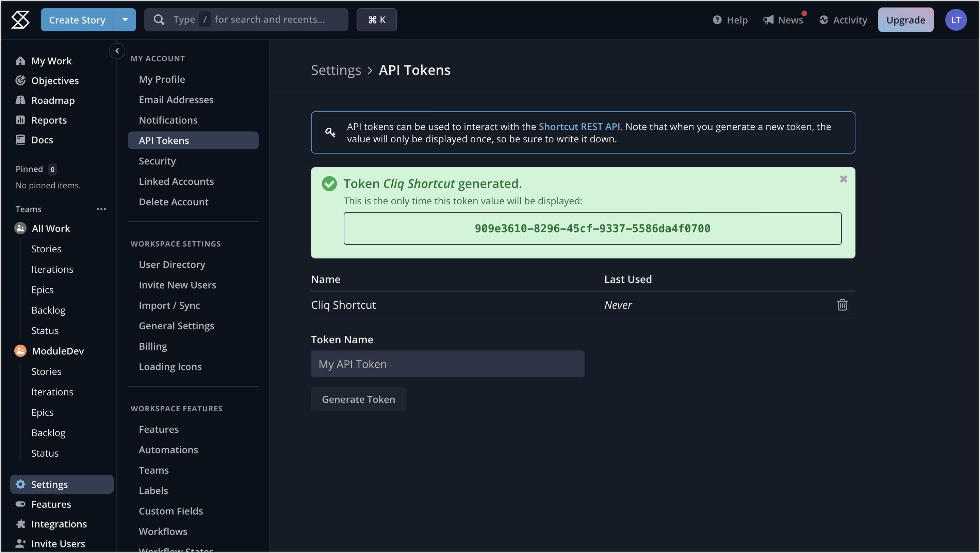Click the Upgrade button
The width and height of the screenshot is (980, 553).
(905, 20)
